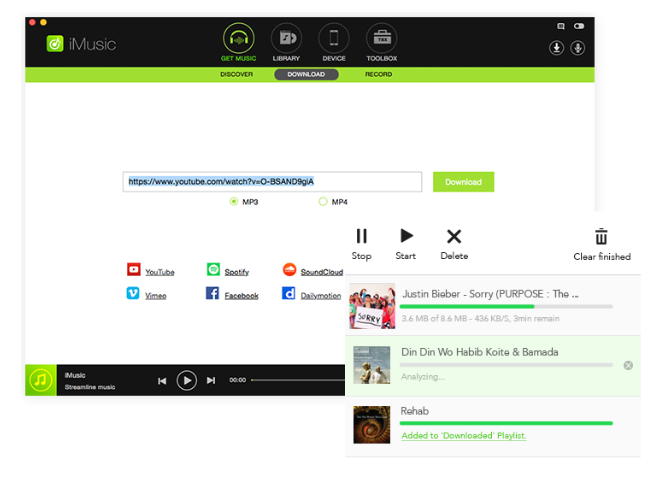Screen dimensions: 666x478
Task: Click the Rehab album thumbnail
Action: point(372,424)
